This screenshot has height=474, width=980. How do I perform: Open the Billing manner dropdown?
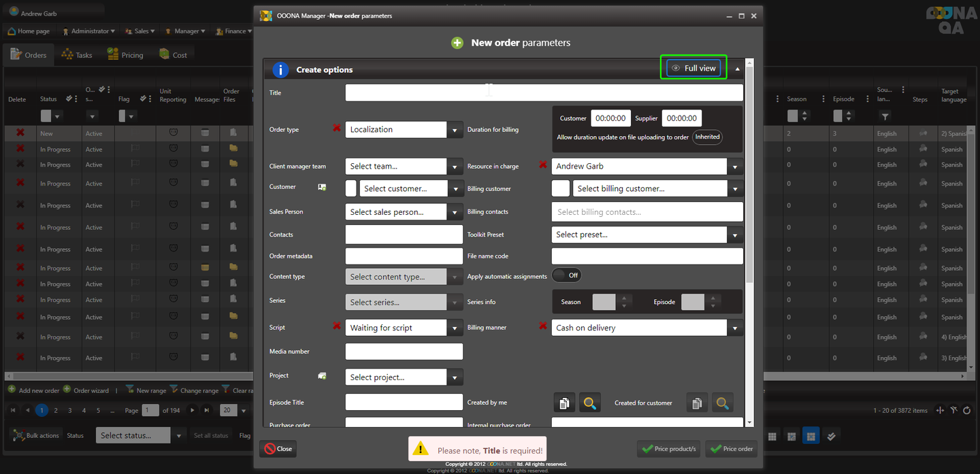coord(735,328)
